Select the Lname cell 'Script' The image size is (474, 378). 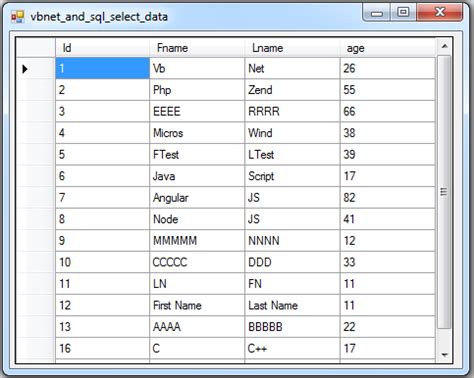pyautogui.click(x=292, y=176)
